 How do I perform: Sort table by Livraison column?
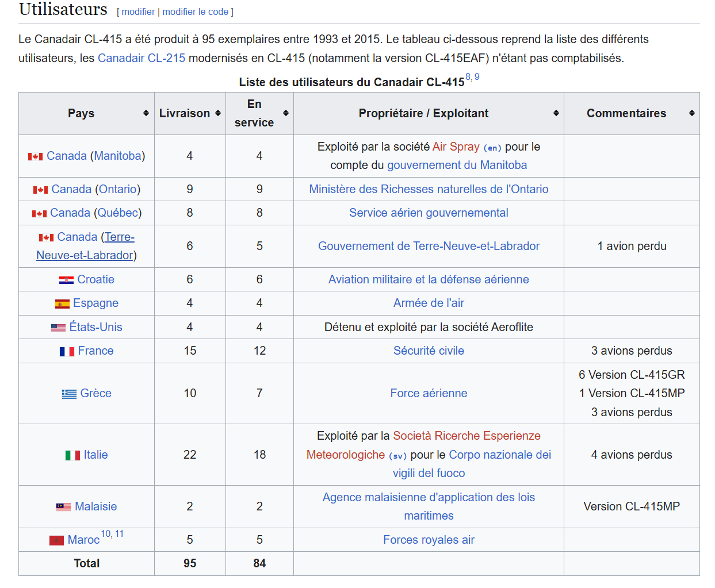click(218, 113)
